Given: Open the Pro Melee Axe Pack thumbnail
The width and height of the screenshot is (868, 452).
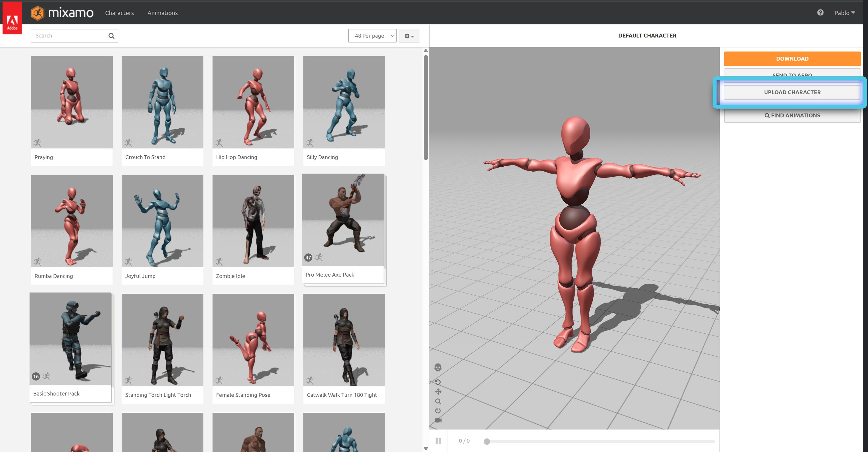Looking at the screenshot, I should click(x=343, y=220).
